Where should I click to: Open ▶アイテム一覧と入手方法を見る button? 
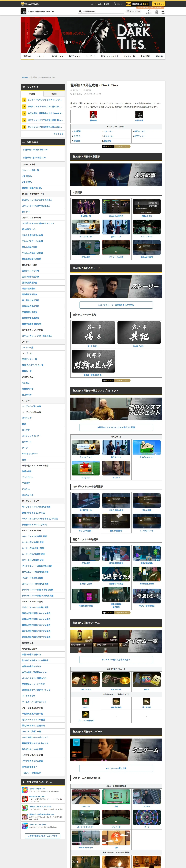116,659
